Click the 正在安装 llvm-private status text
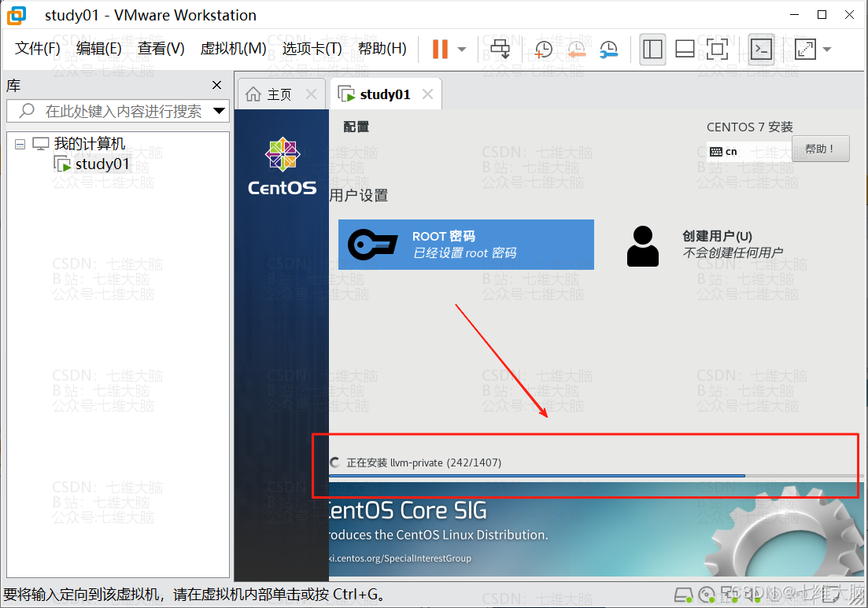The width and height of the screenshot is (868, 608). click(424, 462)
